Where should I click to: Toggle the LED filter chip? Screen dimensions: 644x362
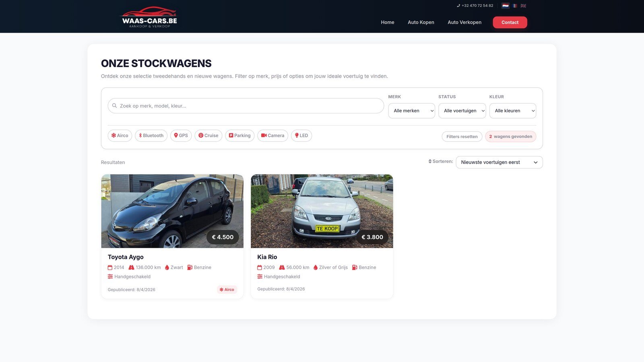(x=301, y=136)
